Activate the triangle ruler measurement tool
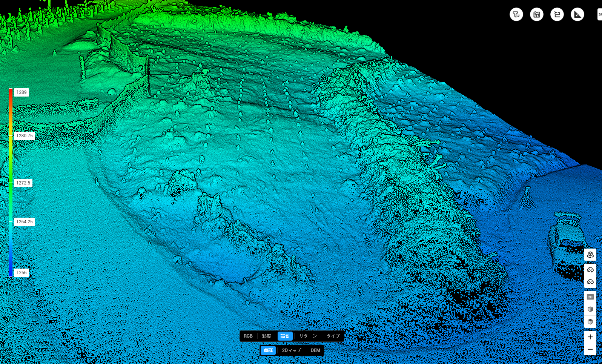This screenshot has width=602, height=364. coord(577,15)
